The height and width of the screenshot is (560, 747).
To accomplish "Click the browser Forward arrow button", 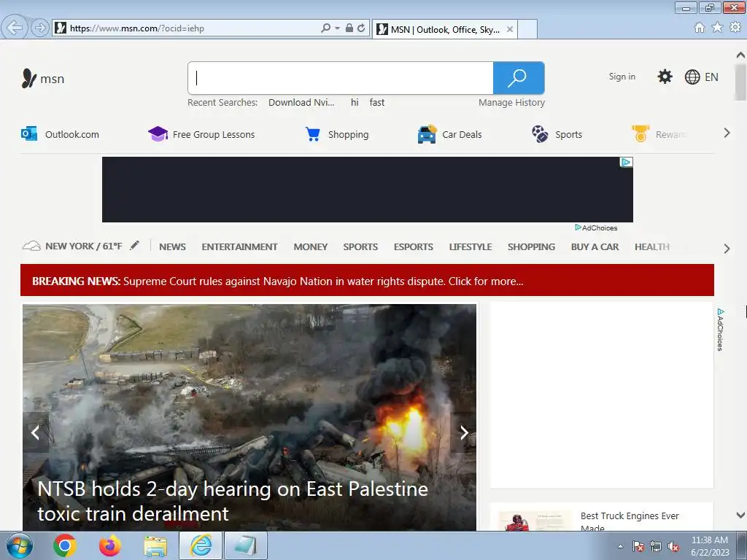I will point(40,28).
